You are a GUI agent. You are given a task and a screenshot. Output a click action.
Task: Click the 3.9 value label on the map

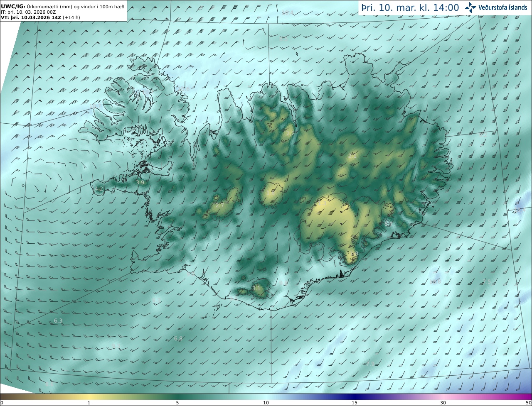coord(140,182)
